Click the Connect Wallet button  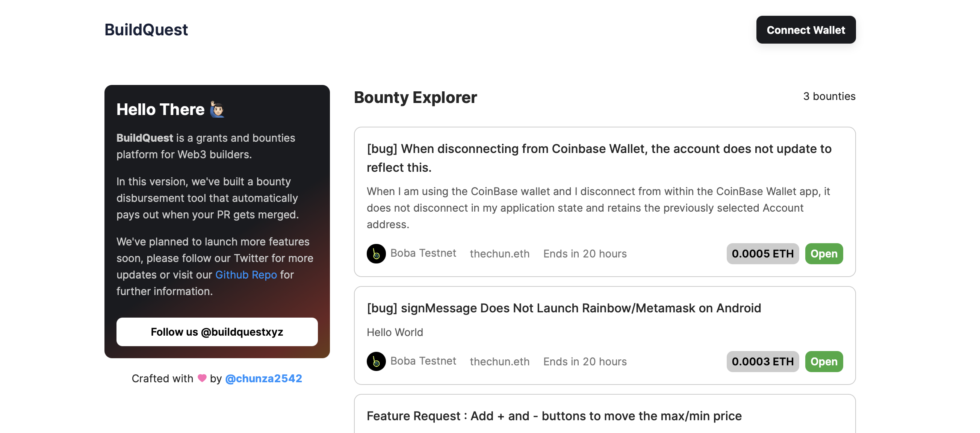[805, 30]
